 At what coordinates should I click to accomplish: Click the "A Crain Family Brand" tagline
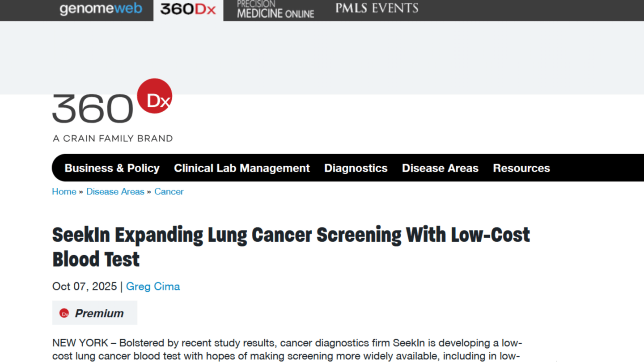113,139
